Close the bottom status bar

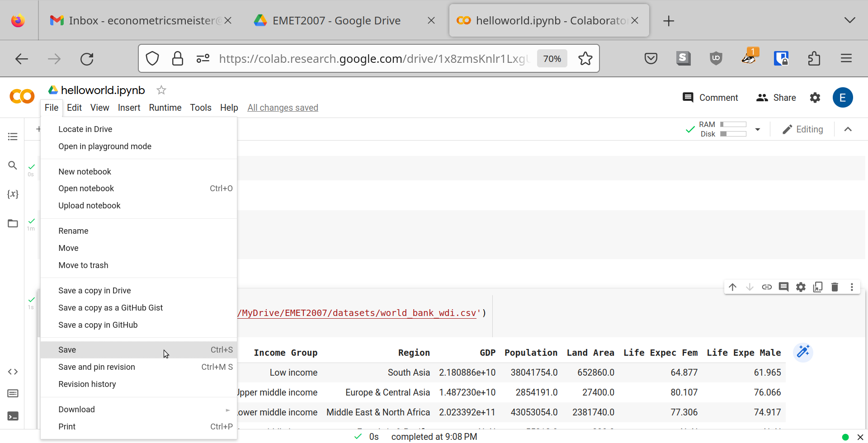pos(860,437)
